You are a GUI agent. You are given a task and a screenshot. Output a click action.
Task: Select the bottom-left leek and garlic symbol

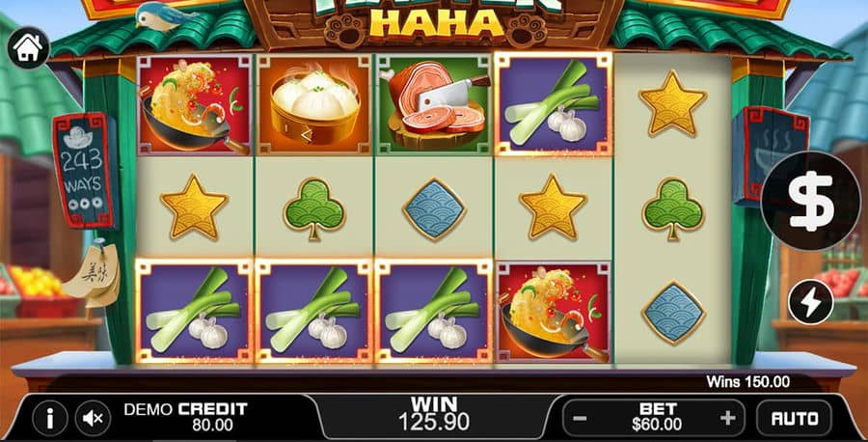(x=194, y=311)
